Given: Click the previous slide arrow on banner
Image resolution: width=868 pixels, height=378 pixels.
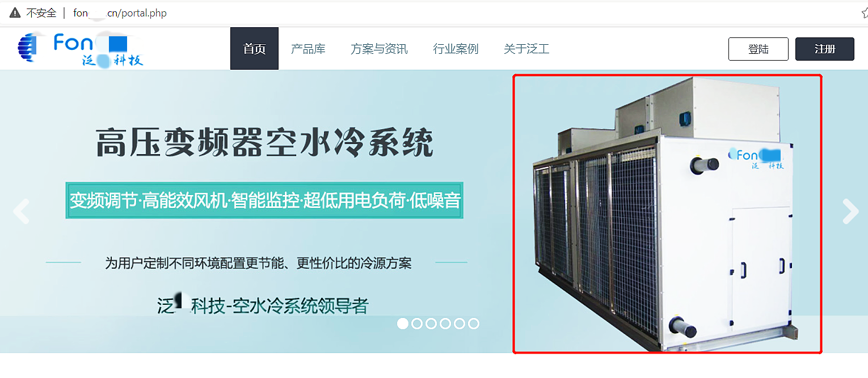Looking at the screenshot, I should tap(21, 211).
